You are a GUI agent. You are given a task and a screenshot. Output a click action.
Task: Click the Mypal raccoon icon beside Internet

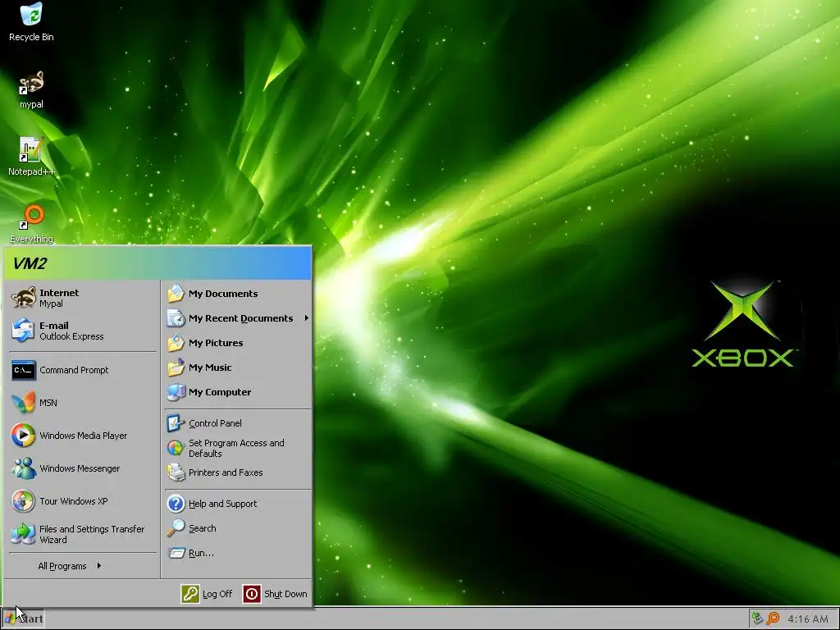coord(24,297)
